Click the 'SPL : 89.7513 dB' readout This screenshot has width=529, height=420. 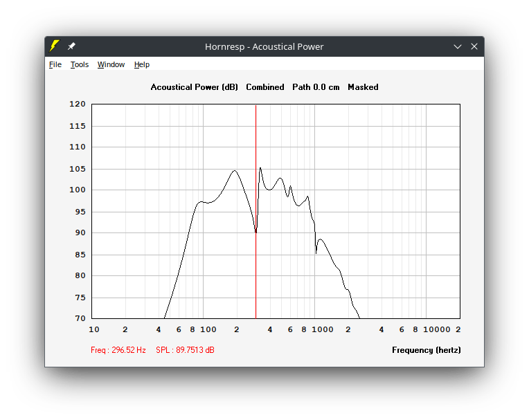[185, 350]
